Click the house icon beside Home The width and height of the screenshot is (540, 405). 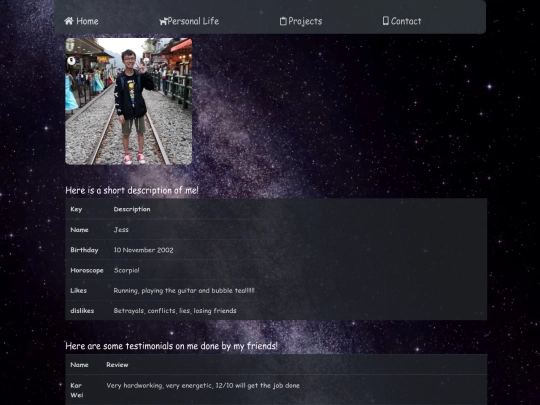point(69,21)
